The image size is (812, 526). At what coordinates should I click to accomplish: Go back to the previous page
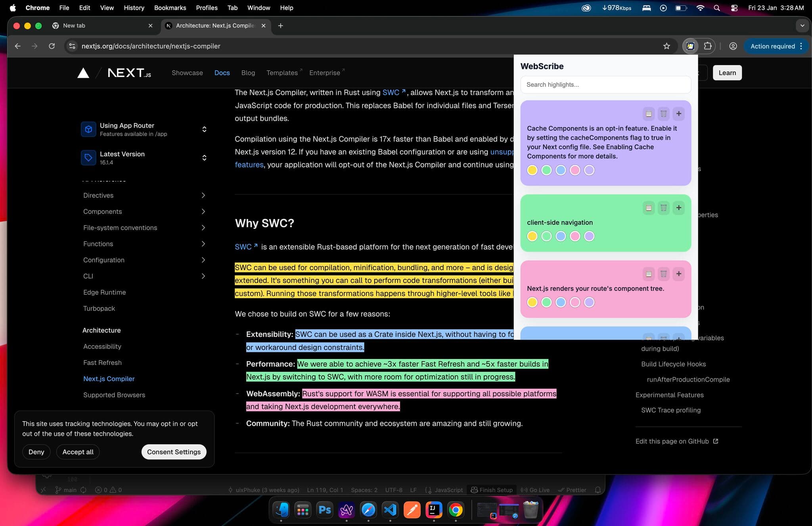[17, 46]
